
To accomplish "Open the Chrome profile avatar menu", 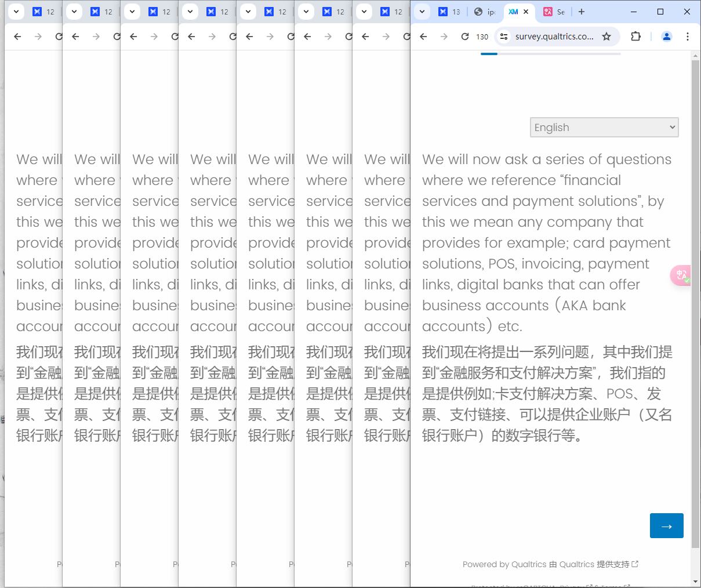I will (667, 37).
